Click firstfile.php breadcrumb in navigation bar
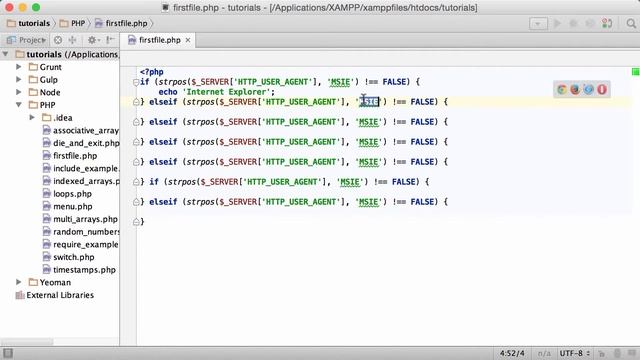640x360 pixels. point(121,24)
